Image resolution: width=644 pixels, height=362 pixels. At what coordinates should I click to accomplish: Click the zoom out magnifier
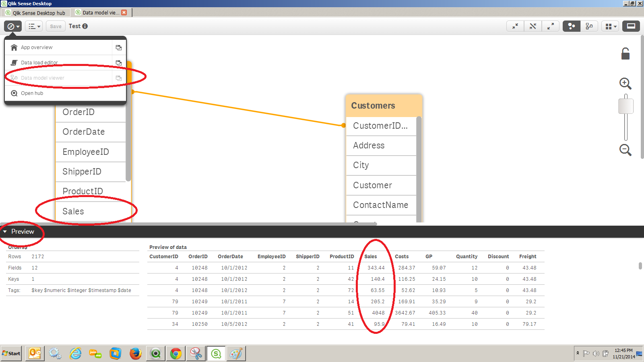[625, 150]
